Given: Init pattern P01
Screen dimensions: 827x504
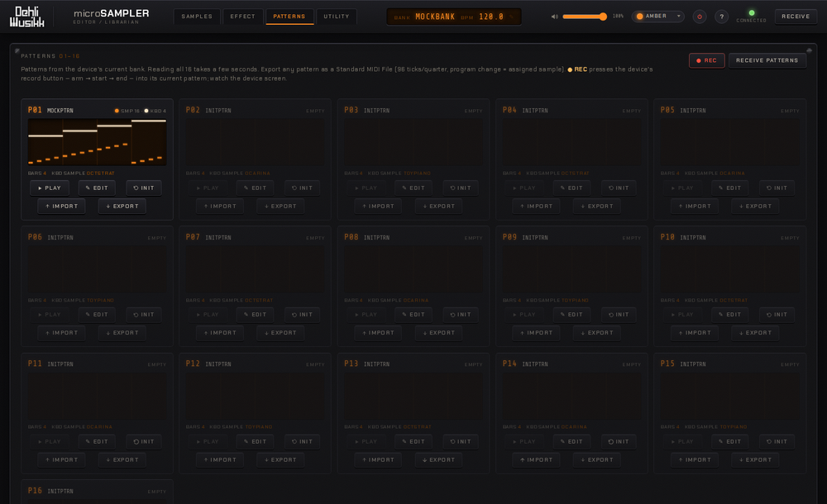Looking at the screenshot, I should [143, 188].
